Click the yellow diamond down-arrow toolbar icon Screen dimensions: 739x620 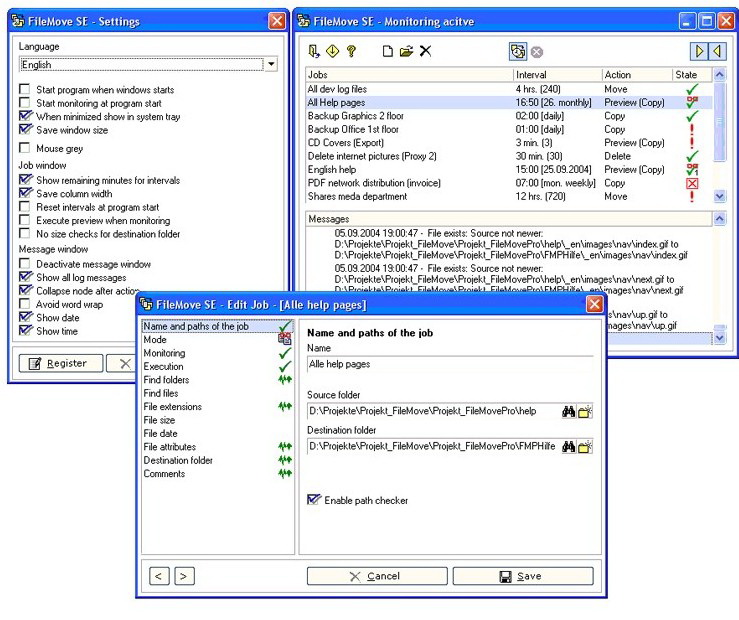tap(332, 51)
